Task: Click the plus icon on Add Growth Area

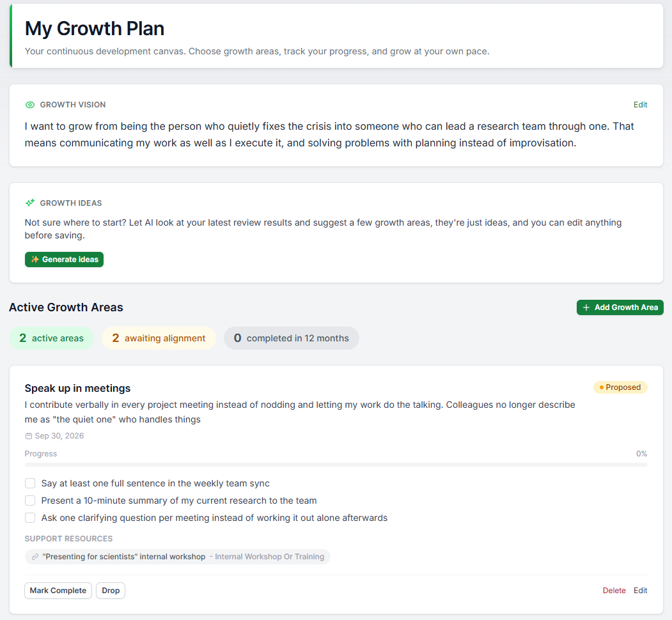Action: click(586, 307)
